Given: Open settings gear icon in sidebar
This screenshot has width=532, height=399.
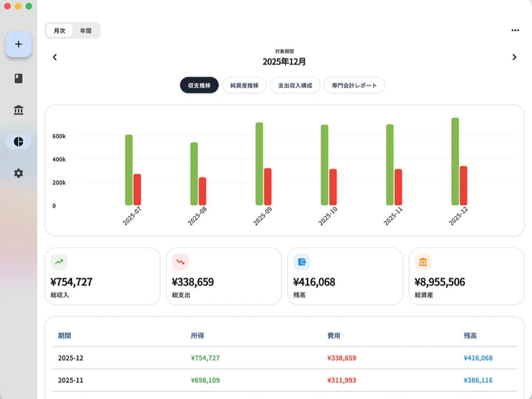Looking at the screenshot, I should pos(18,173).
